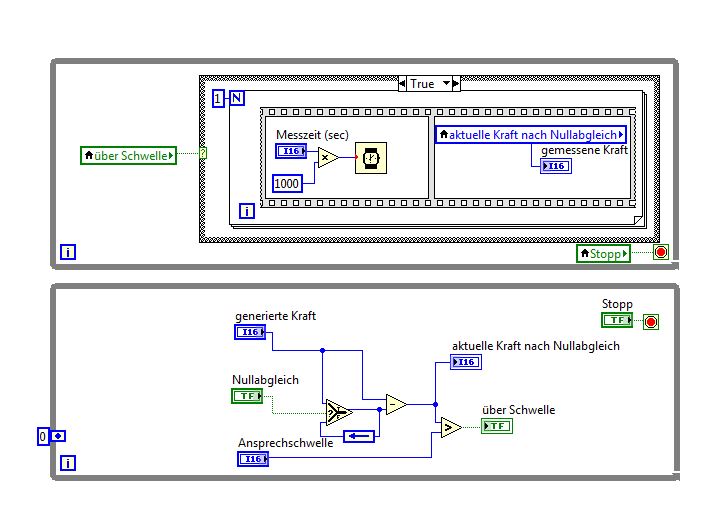Click the 'generierte Kraft' label
This screenshot has height=508, width=713.
(276, 316)
